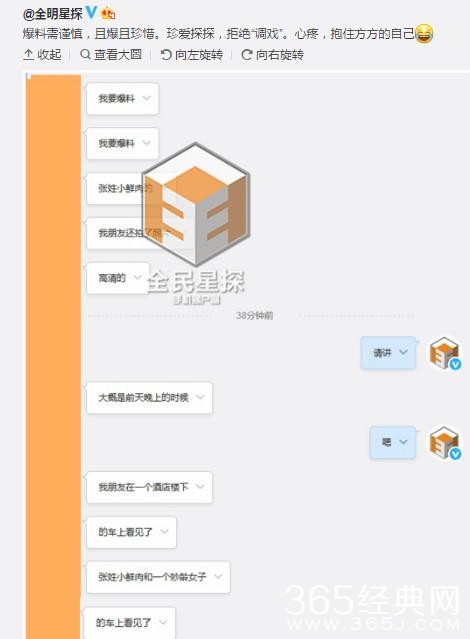Click the rotate-right arrow icon

(247, 55)
